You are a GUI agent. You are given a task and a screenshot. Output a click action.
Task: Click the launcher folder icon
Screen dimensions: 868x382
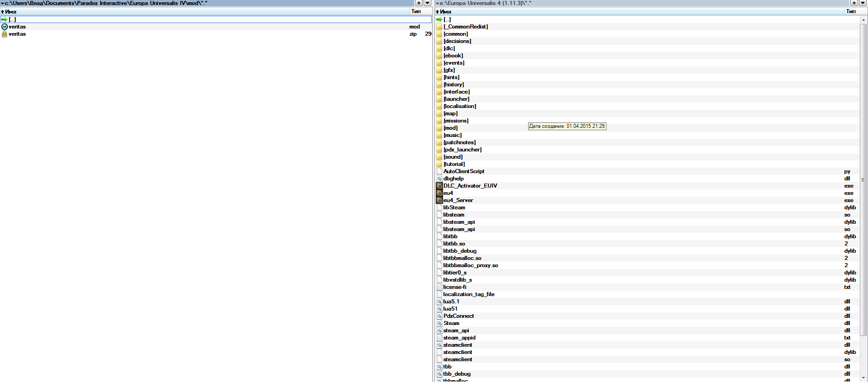(439, 99)
